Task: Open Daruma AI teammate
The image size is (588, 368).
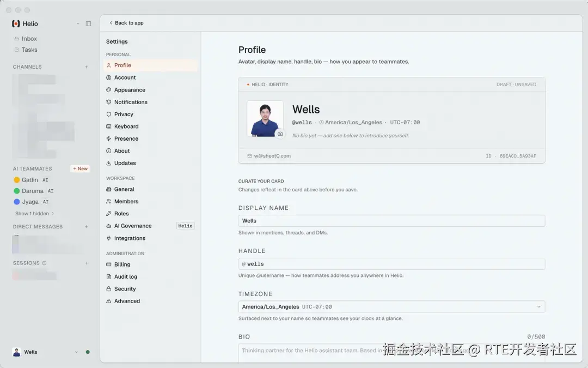Action: click(x=34, y=191)
